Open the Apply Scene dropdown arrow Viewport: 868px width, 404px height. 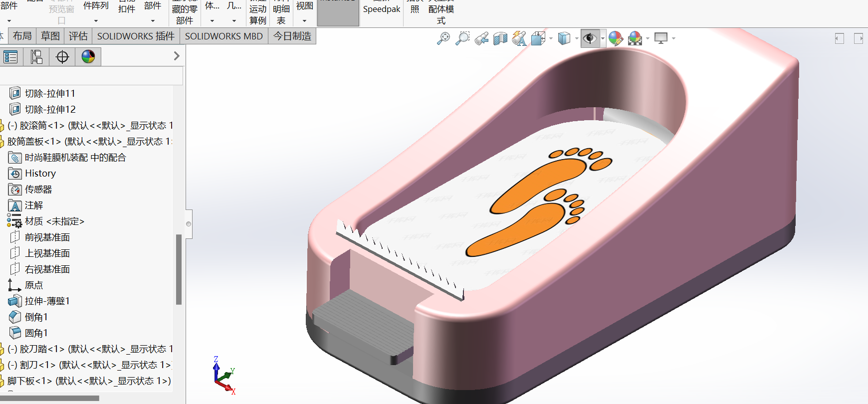tap(648, 38)
